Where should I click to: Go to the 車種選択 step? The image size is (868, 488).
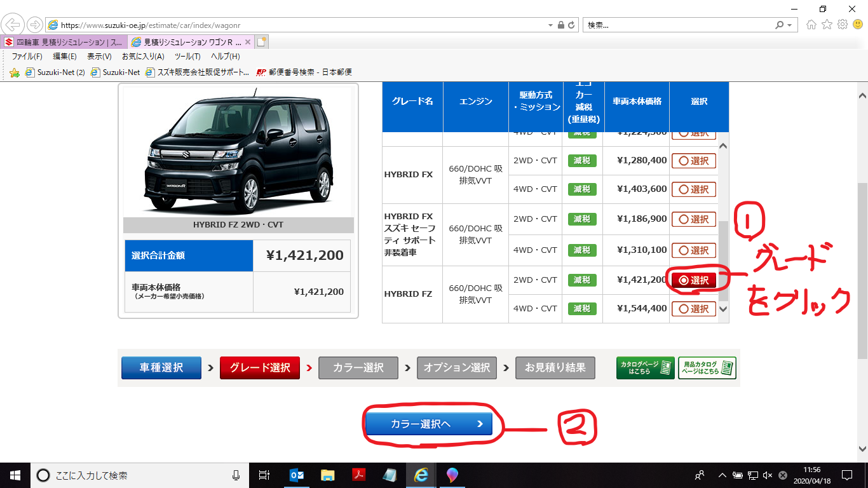[161, 367]
